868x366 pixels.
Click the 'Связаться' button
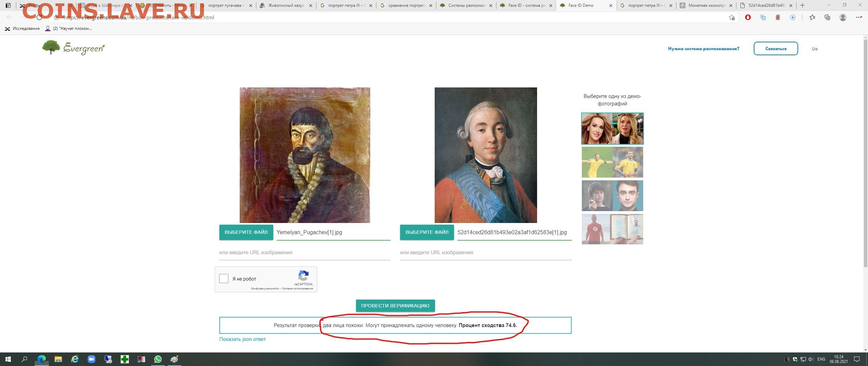[x=776, y=48]
